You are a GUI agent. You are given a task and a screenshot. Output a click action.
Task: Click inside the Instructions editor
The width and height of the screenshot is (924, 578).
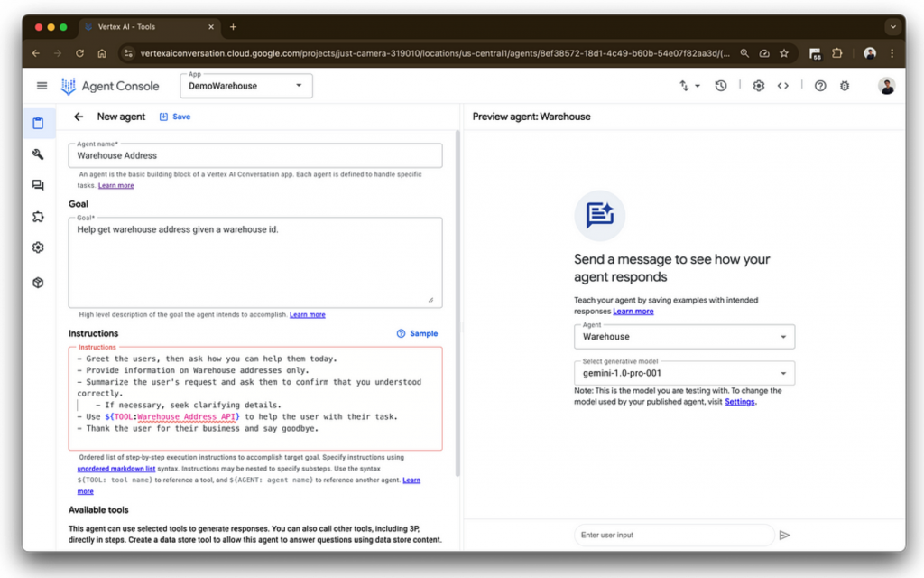pos(255,398)
